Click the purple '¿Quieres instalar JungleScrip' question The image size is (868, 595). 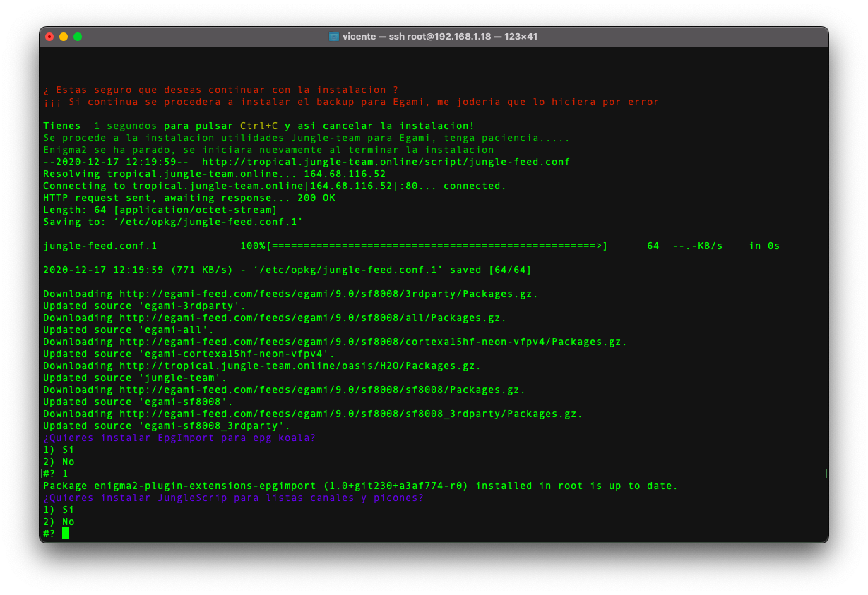pyautogui.click(x=233, y=498)
